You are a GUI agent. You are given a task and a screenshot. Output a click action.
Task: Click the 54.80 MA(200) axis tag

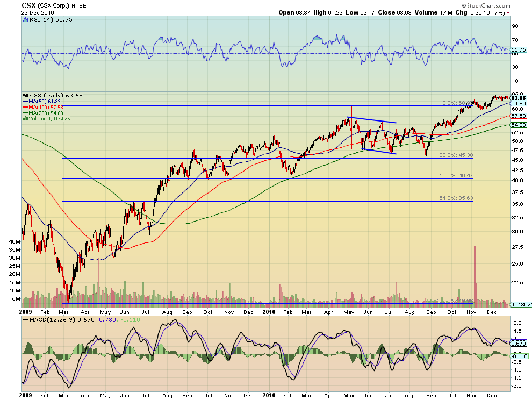[519, 125]
